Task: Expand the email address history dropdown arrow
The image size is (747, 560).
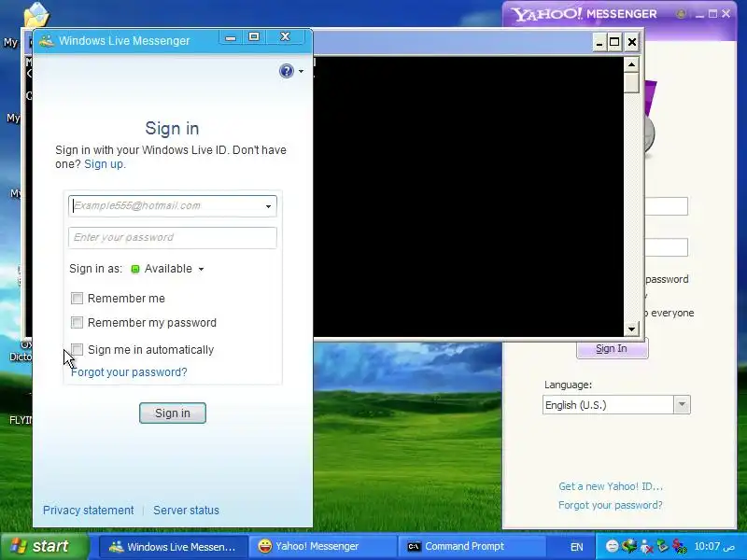Action: 268,206
